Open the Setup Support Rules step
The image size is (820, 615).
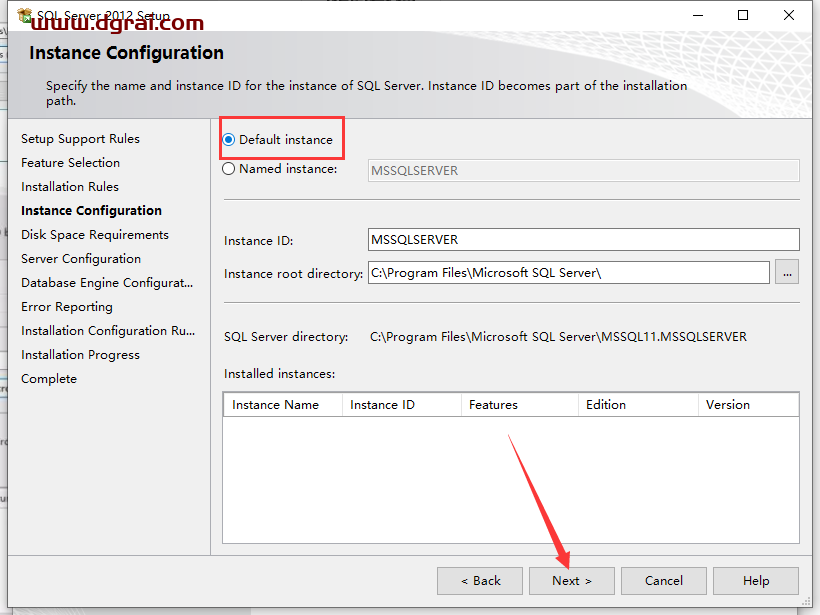tap(81, 139)
